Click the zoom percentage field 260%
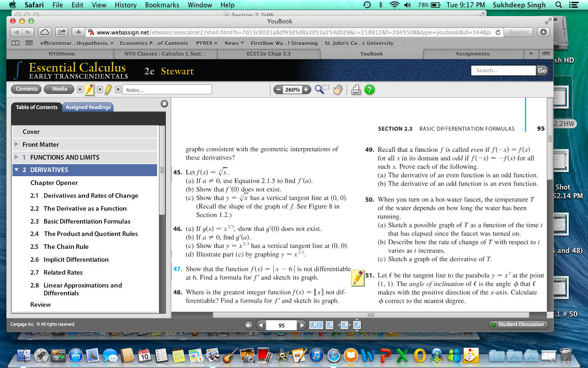 (x=292, y=90)
